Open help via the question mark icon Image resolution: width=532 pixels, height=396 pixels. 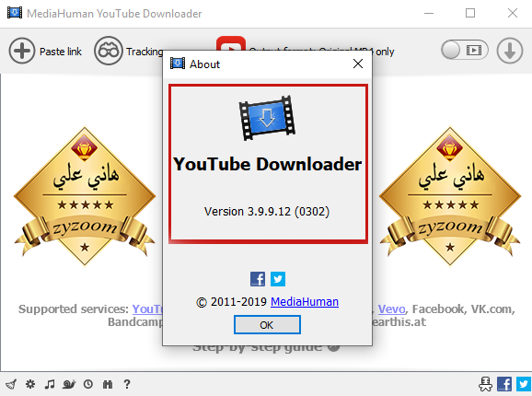127,384
